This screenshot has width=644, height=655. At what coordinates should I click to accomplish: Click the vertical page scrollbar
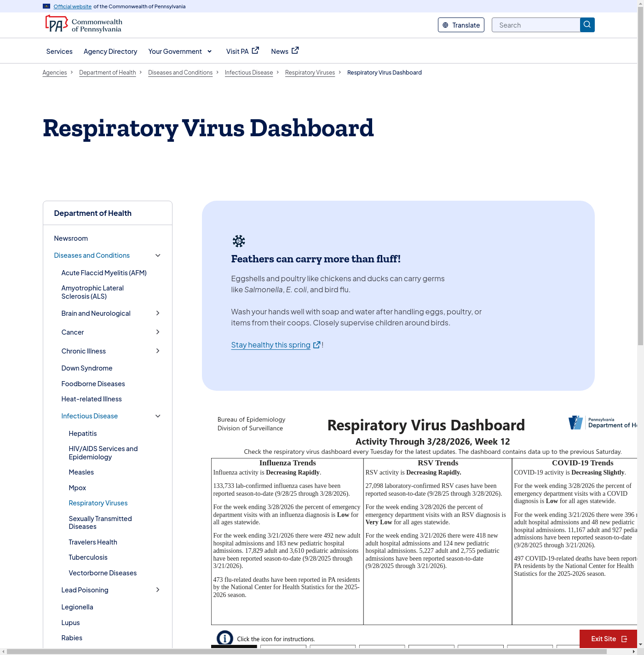coord(640,184)
